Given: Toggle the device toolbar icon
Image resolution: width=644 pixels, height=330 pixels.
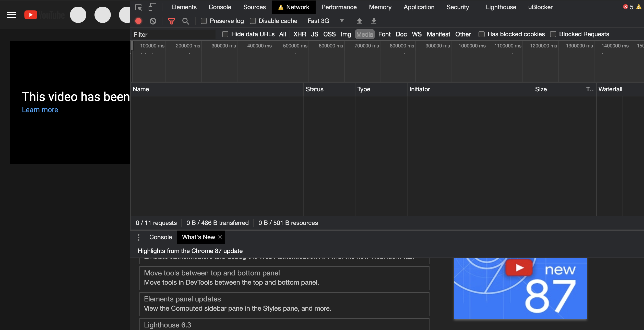Looking at the screenshot, I should coord(152,7).
